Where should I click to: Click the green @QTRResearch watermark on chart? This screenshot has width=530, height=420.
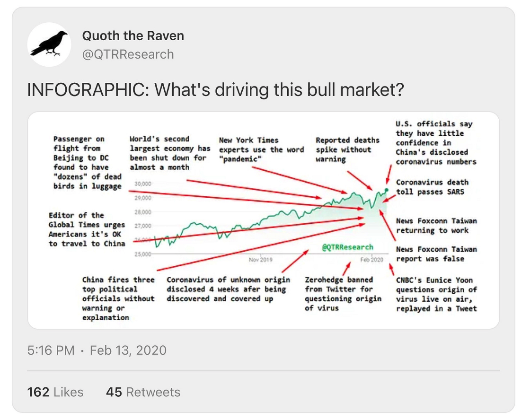347,247
